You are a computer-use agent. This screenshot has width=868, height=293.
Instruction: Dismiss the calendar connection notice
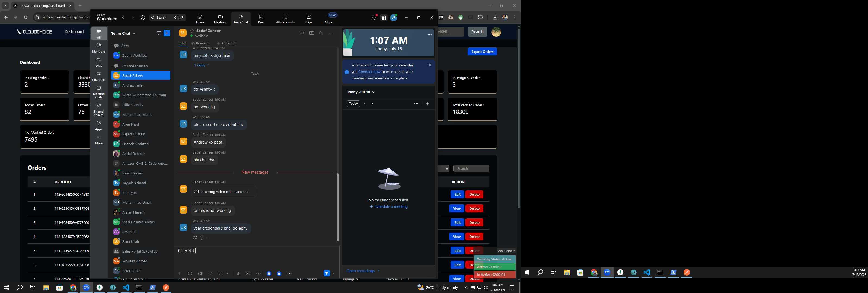tap(430, 65)
